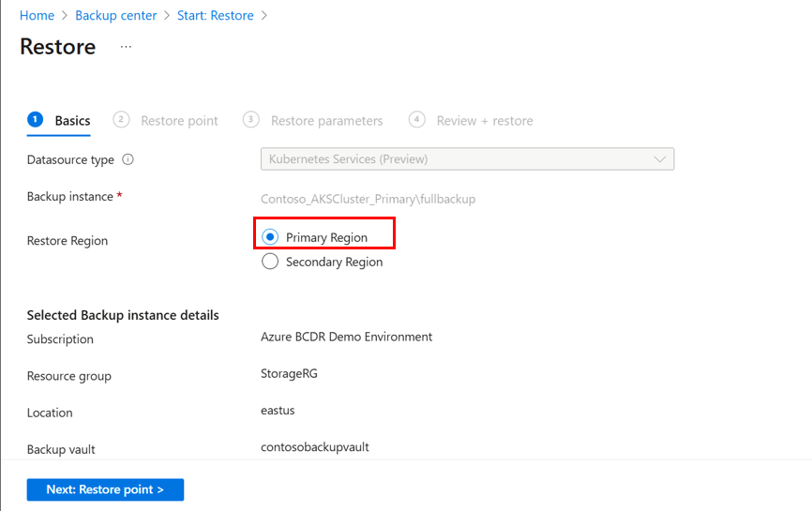Expand the Datasource type dropdown chevron
The image size is (812, 511).
[660, 159]
